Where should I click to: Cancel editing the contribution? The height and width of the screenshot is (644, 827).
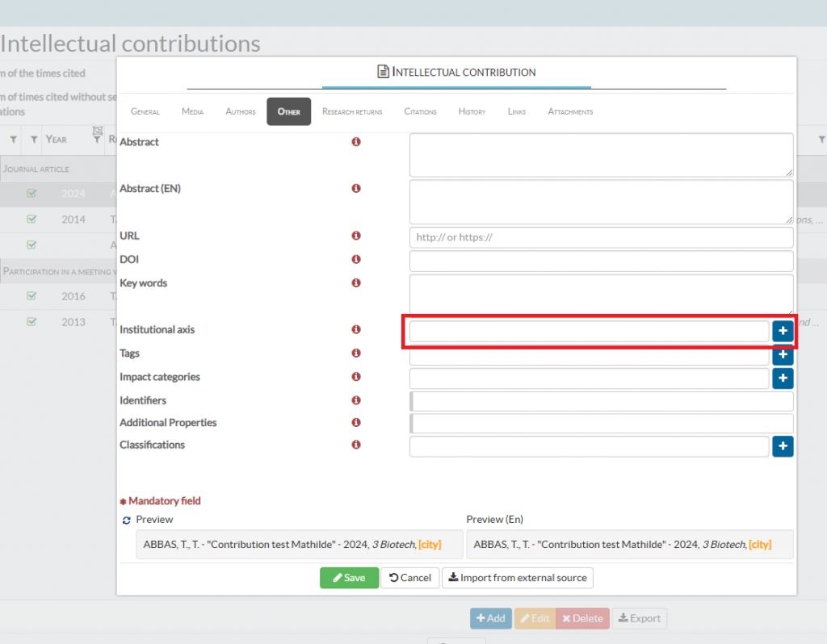click(x=410, y=578)
